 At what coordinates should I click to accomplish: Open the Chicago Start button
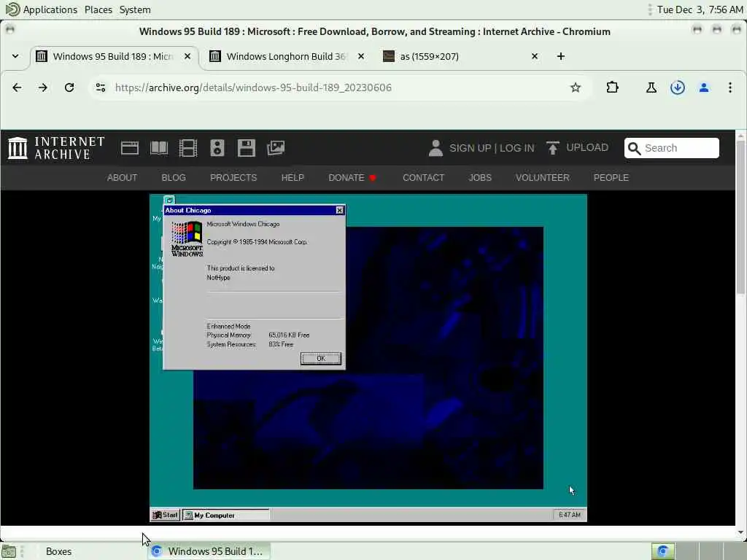pos(166,515)
